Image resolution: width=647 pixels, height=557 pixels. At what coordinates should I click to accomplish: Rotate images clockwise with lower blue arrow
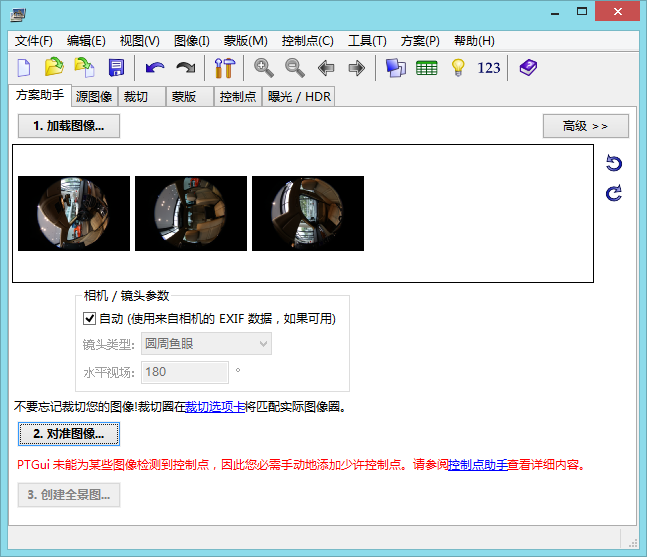(x=614, y=193)
